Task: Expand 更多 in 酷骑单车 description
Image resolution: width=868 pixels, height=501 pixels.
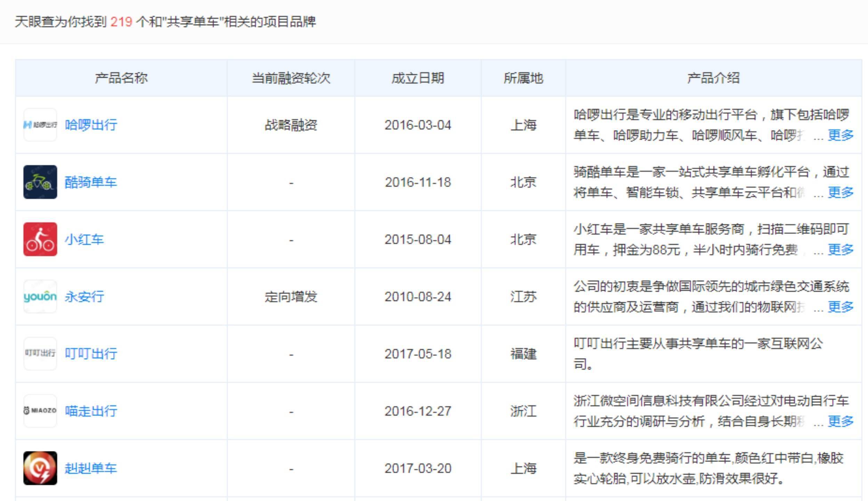Action: tap(841, 192)
